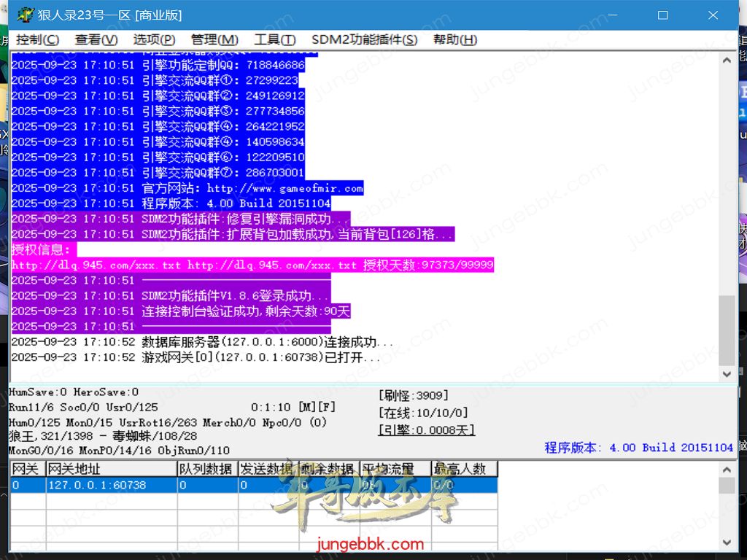Viewport: 747px width, 560px height.
Task: Click the log panel scrollbar thumb
Action: (x=727, y=328)
